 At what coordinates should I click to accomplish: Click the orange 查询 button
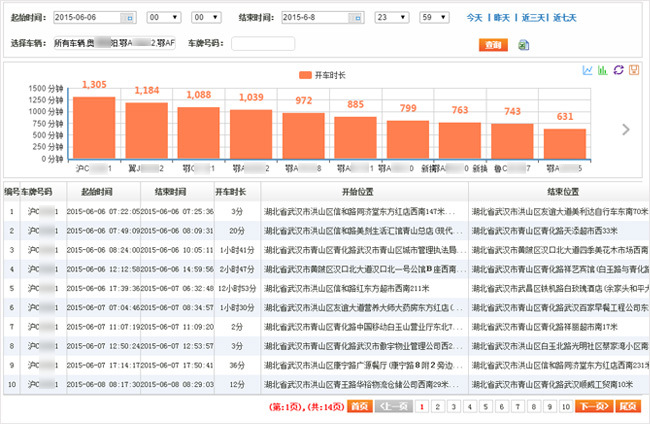493,45
